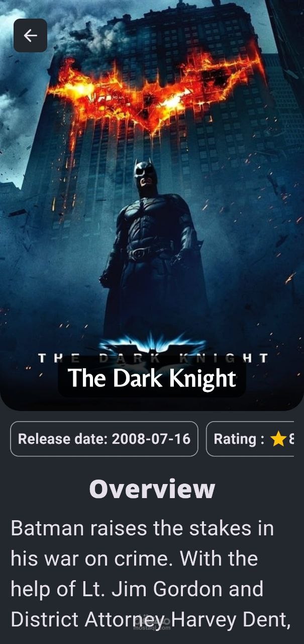Select the Release date 2008-07-16 chip

[104, 439]
